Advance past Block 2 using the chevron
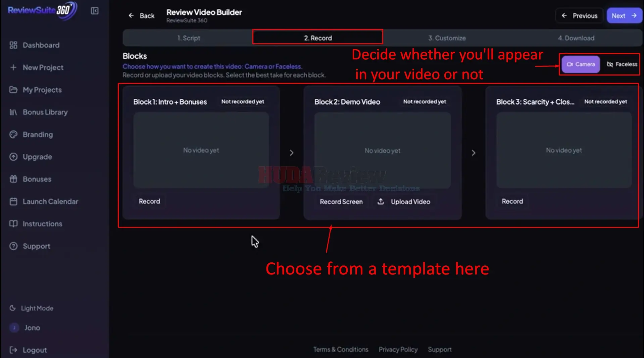Viewport: 644px width, 358px height. point(474,153)
